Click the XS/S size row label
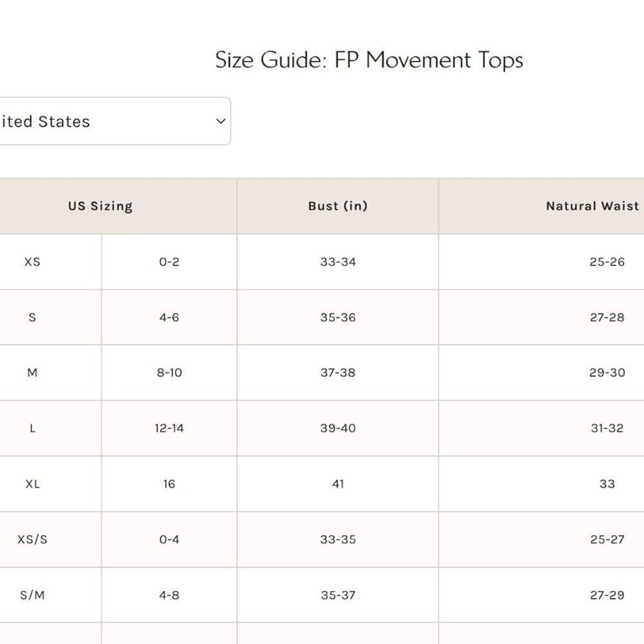This screenshot has height=644, width=644. (32, 539)
